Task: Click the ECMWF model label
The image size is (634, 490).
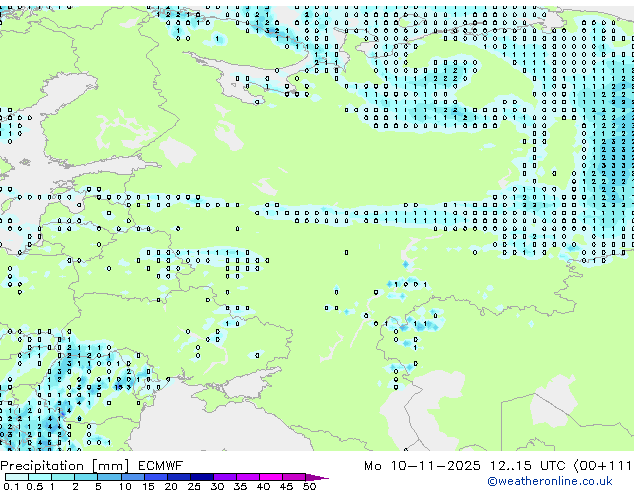Action: [x=161, y=466]
